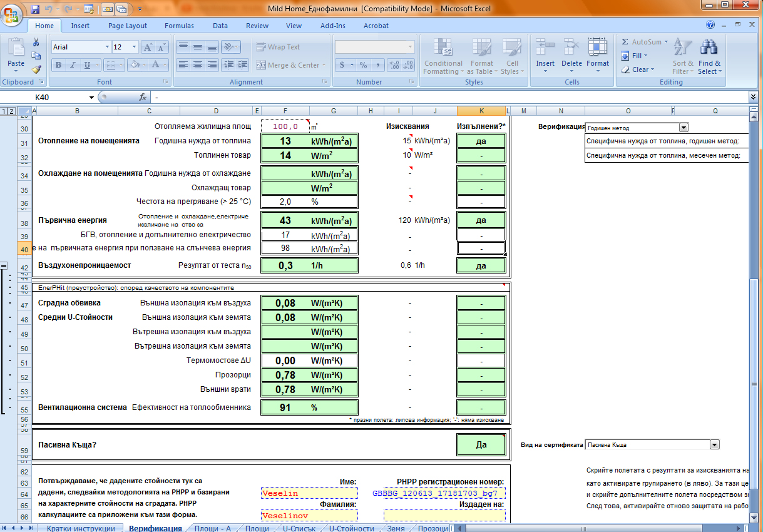Expand the Пасивна Къща certificate dropdown
The image size is (763, 532).
click(714, 445)
